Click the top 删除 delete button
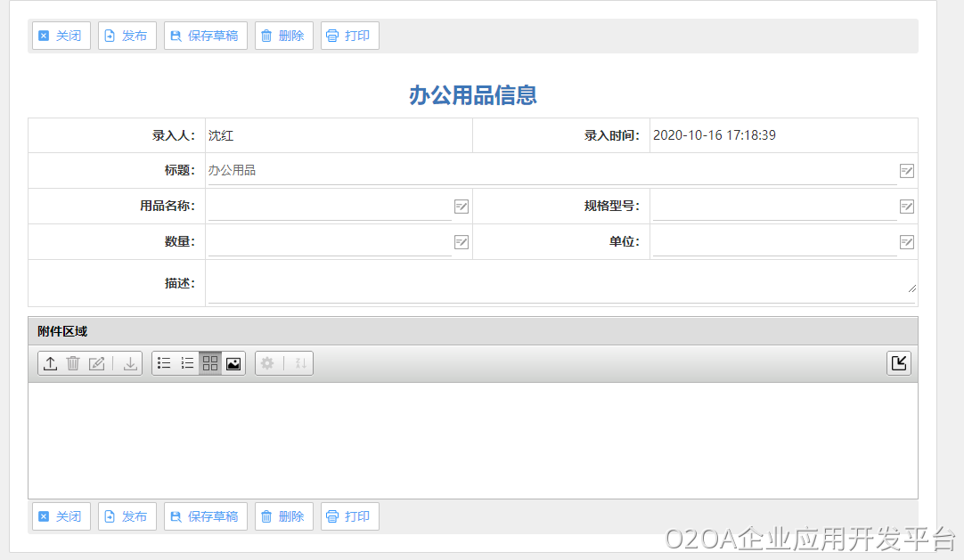 click(x=284, y=36)
